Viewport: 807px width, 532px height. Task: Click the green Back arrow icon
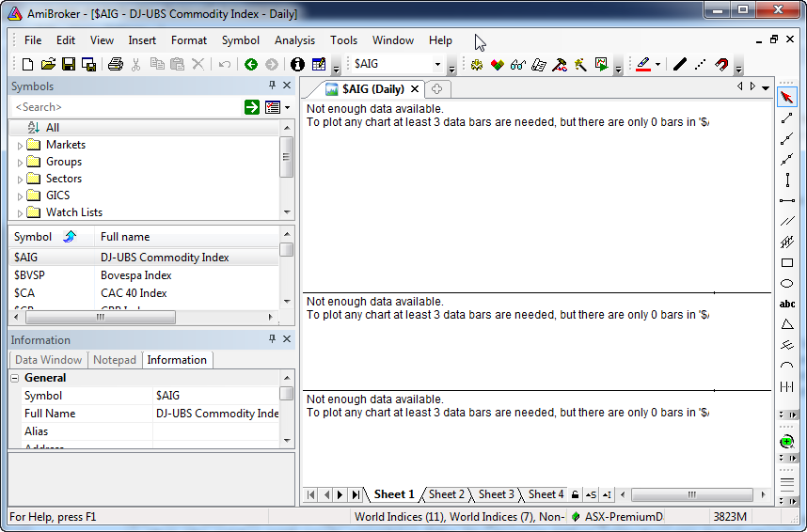251,64
